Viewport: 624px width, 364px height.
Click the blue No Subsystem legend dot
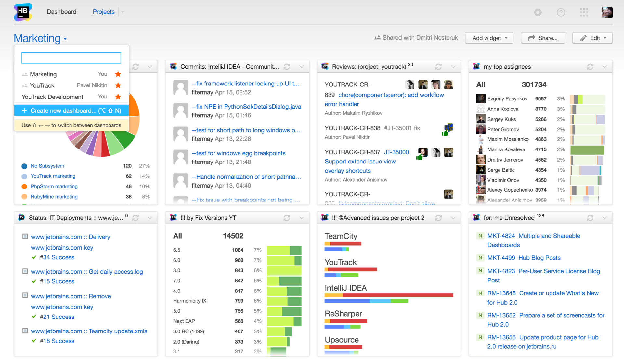tap(24, 166)
